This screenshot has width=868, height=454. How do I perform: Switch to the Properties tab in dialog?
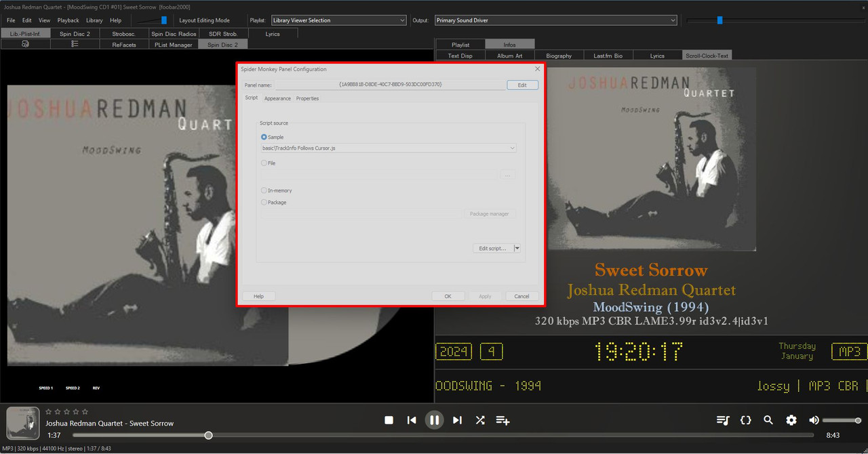tap(307, 98)
